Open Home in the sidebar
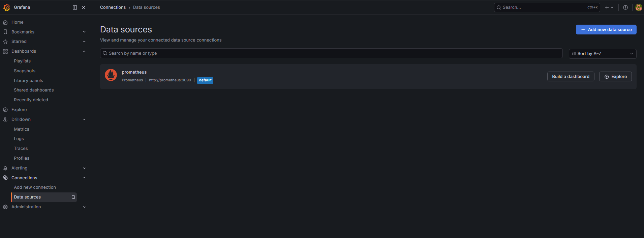The image size is (644, 238). 18,22
